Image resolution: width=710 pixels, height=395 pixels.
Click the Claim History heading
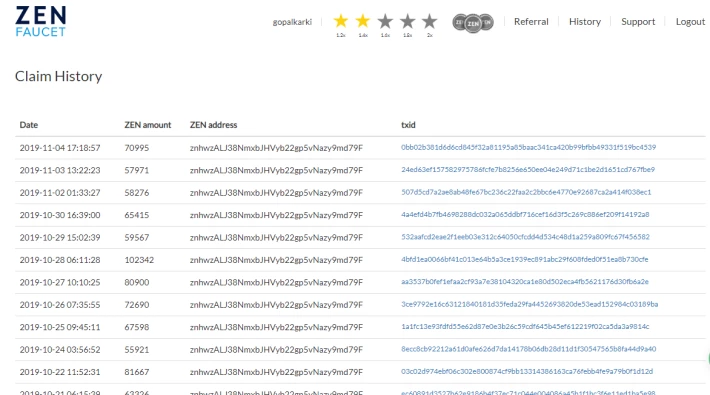[x=58, y=76]
